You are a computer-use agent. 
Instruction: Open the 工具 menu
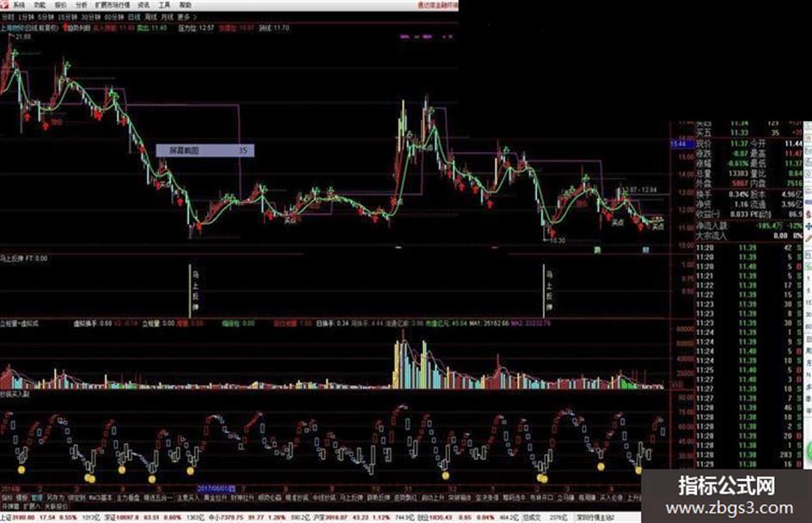click(164, 4)
